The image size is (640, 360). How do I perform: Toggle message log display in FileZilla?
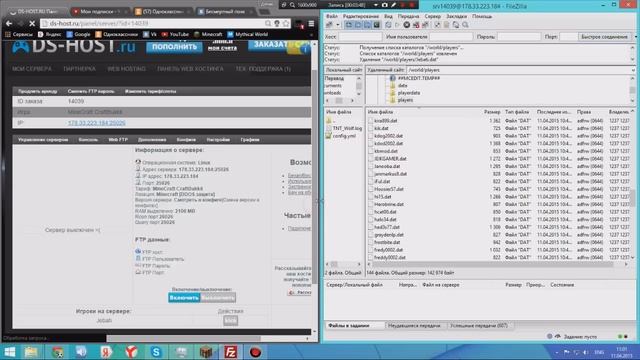349,25
